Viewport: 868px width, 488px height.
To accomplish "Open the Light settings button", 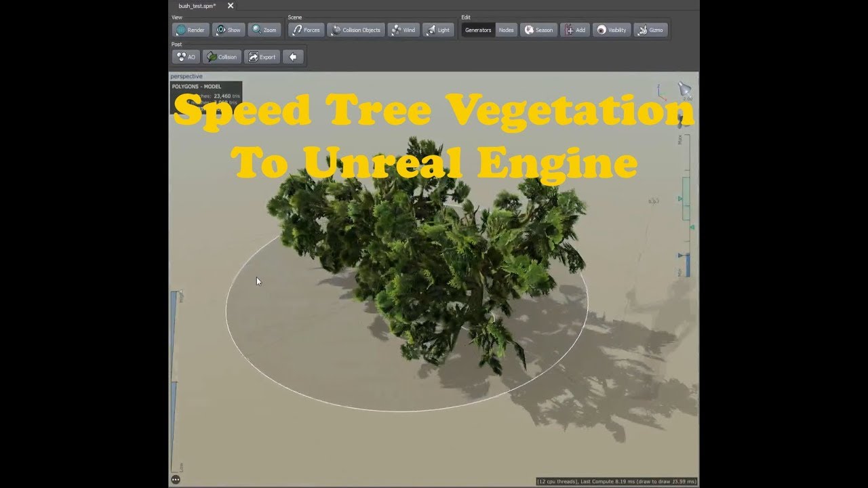I will coord(438,30).
